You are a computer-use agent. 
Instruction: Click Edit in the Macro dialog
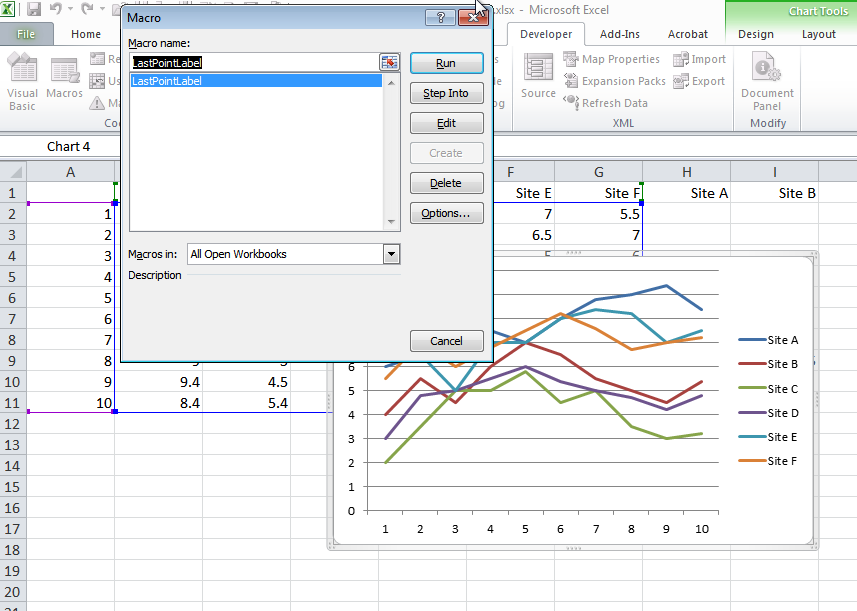point(447,123)
